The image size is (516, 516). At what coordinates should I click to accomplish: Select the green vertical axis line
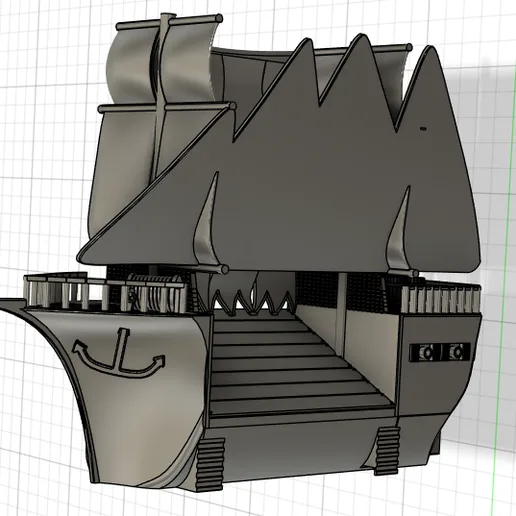click(503, 290)
